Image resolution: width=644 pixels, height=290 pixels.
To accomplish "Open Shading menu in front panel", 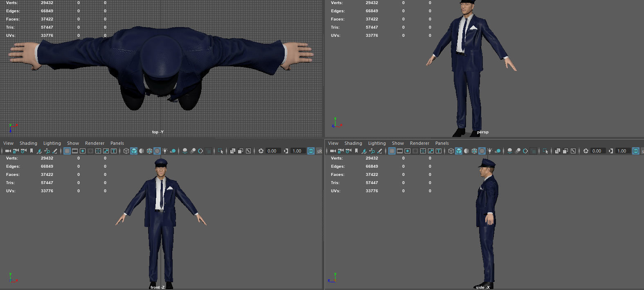I will (x=28, y=143).
